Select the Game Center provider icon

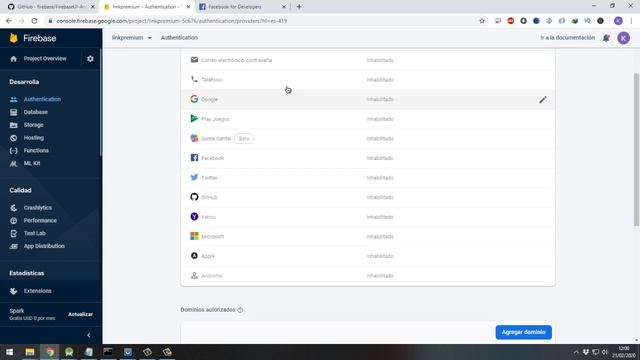[x=194, y=138]
